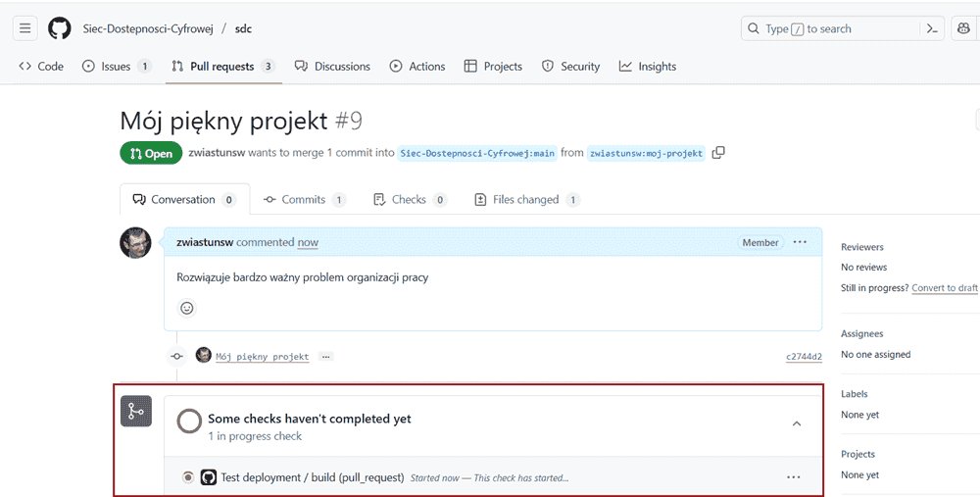Click zwiastunsw avatar next to comment
Viewport: 980px width, 497px height.
coord(135,243)
